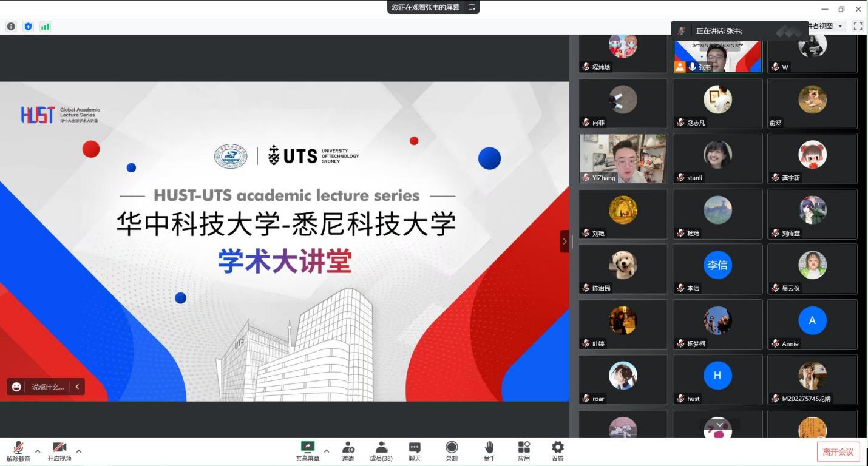868x466 pixels.
Task: Expand the video options arrow beside 开启视频
Action: 79,451
